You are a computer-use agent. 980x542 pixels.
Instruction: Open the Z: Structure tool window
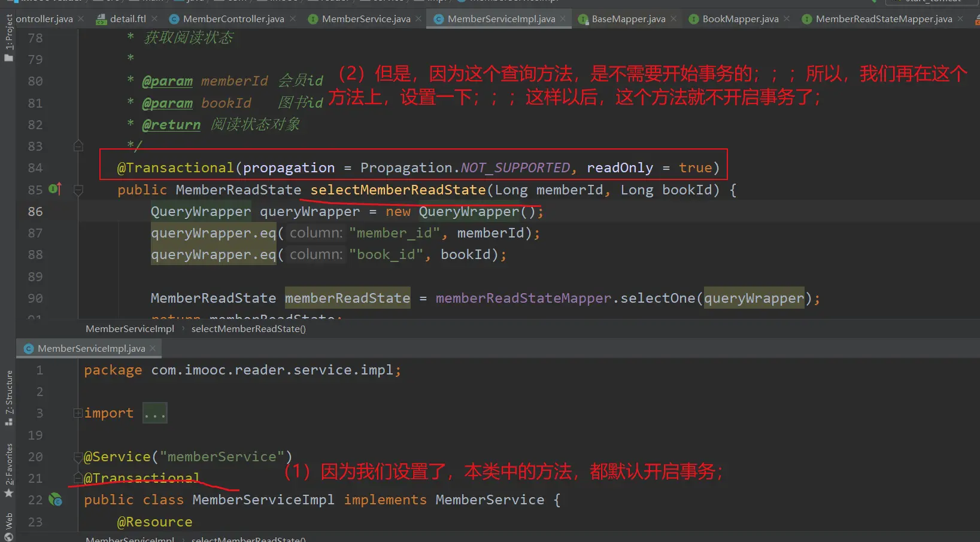point(8,397)
